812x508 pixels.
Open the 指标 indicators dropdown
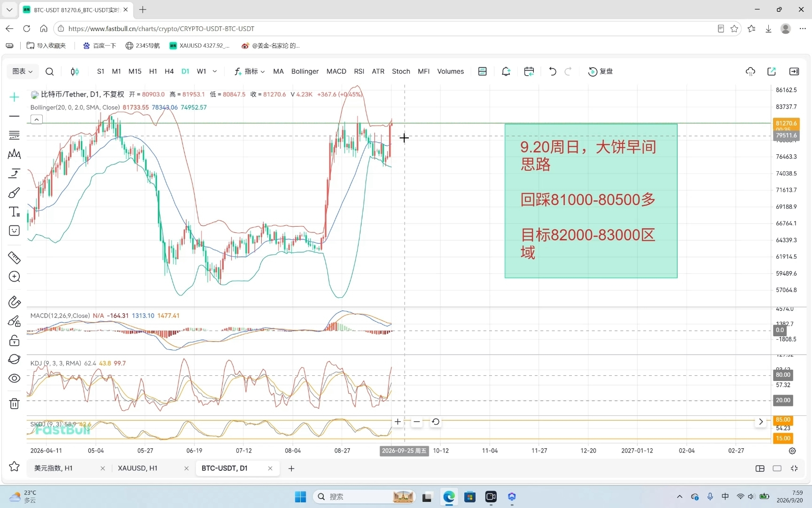[250, 71]
